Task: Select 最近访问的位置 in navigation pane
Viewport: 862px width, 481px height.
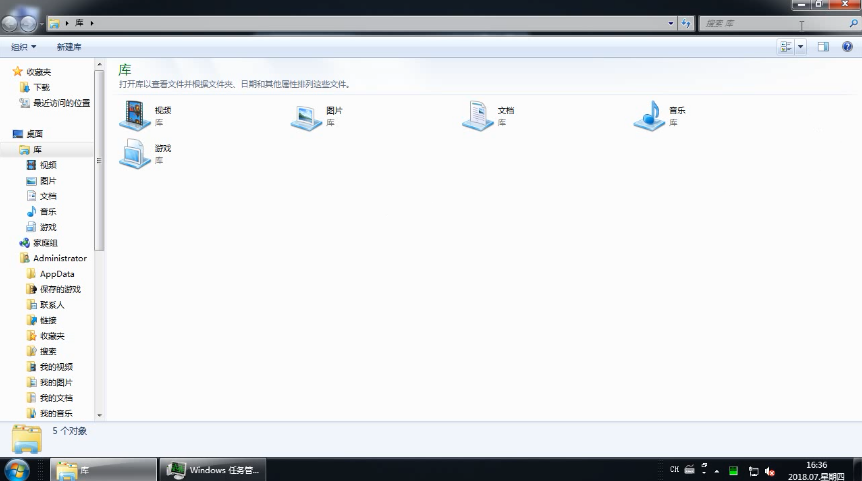Action: (x=54, y=103)
